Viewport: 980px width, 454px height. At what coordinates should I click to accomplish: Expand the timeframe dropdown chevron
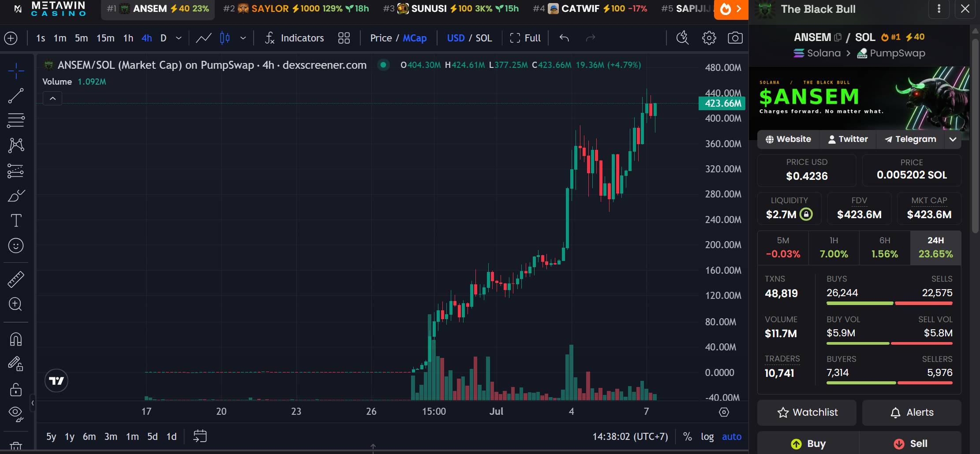[x=179, y=38]
